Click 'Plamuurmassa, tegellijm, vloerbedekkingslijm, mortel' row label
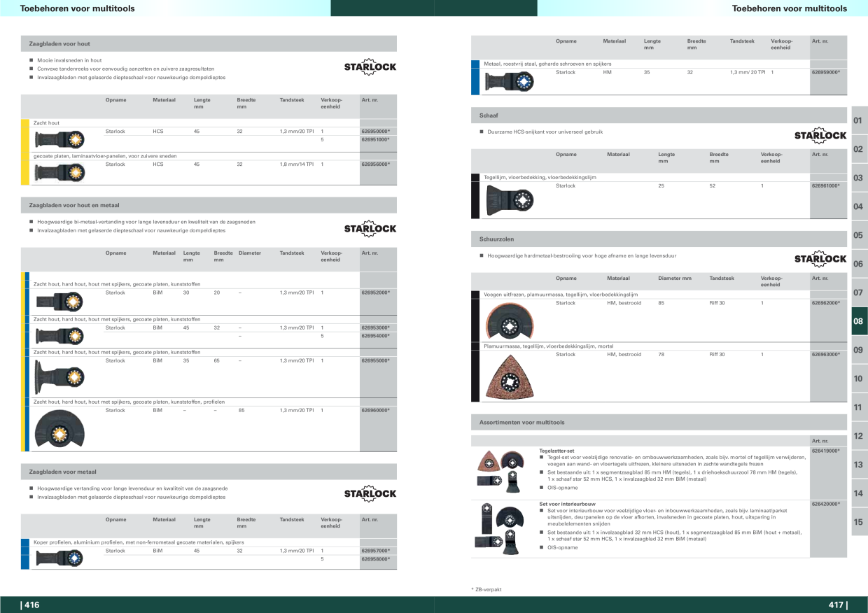 tap(549, 346)
